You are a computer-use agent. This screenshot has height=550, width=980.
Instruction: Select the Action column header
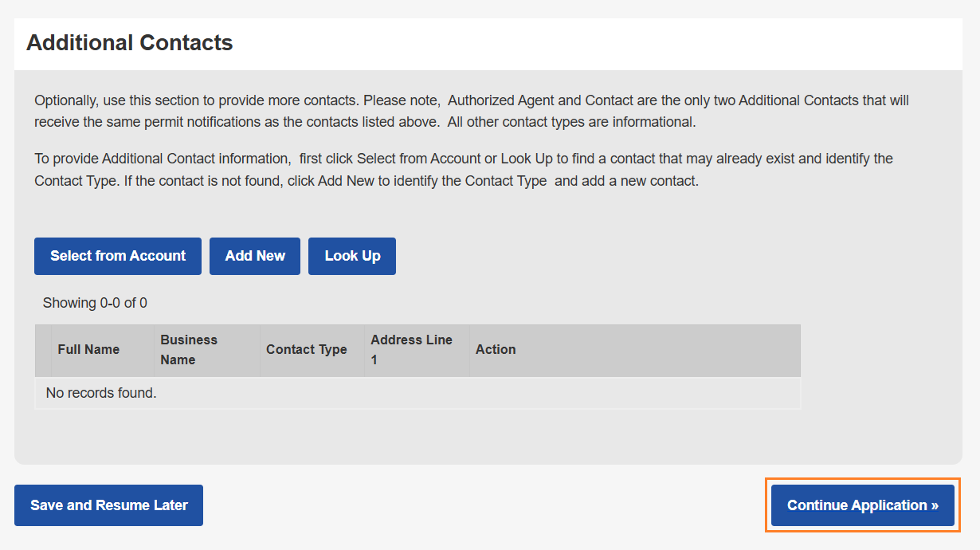(x=496, y=350)
